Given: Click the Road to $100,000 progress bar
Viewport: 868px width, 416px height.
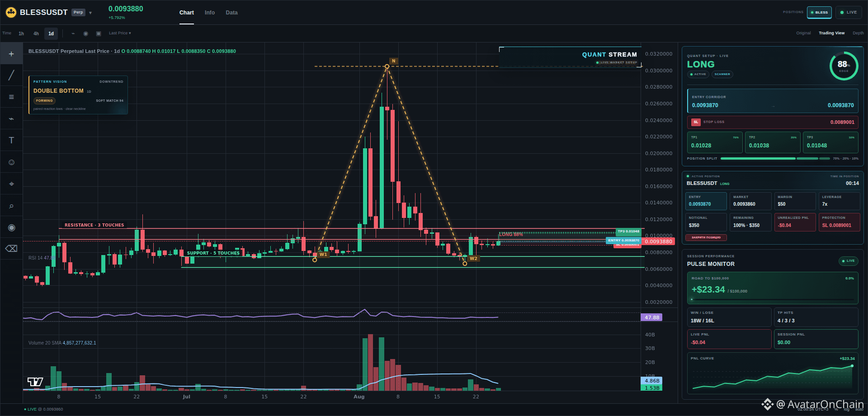Looking at the screenshot, I should pos(773,299).
